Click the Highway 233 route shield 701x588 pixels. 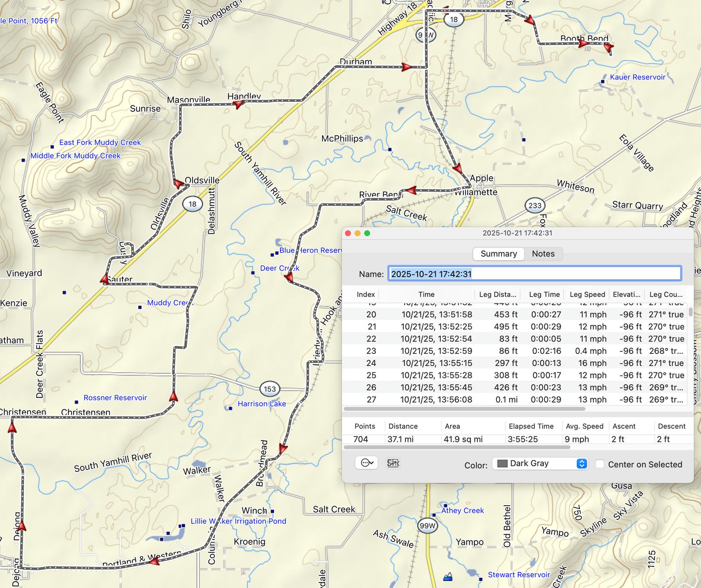[535, 206]
